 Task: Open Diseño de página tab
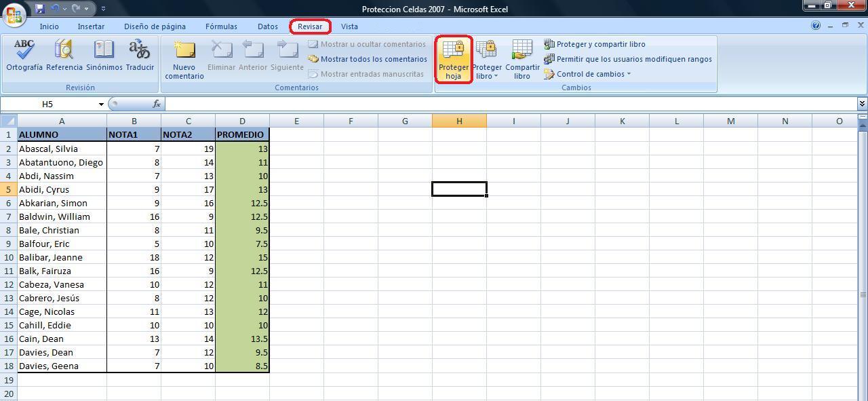[x=155, y=26]
